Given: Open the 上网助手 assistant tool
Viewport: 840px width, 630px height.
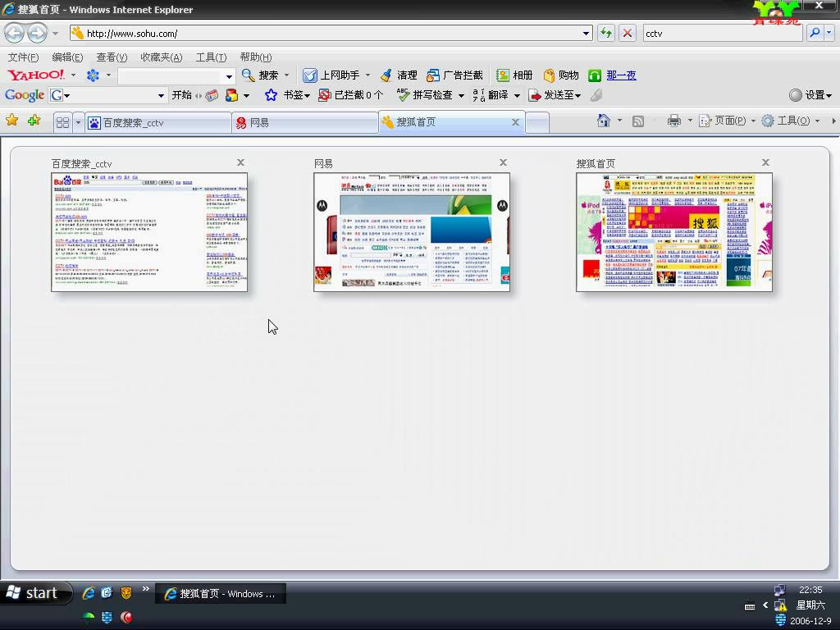Looking at the screenshot, I should coord(331,75).
